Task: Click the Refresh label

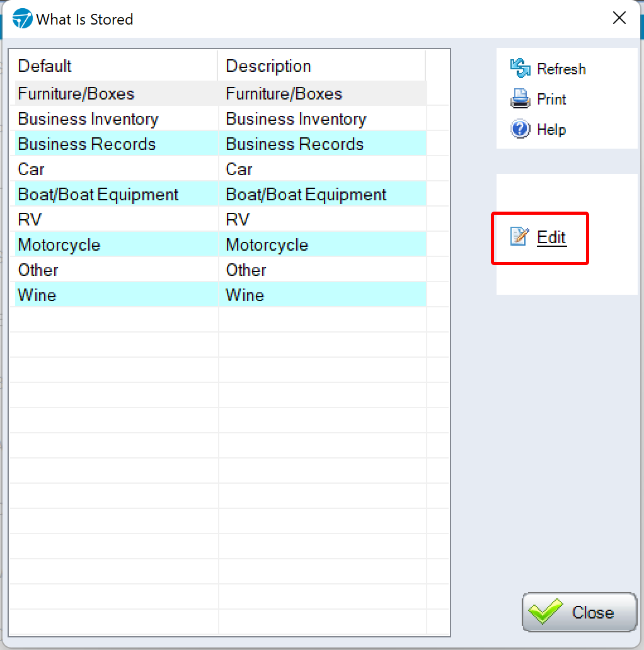Action: (x=561, y=69)
